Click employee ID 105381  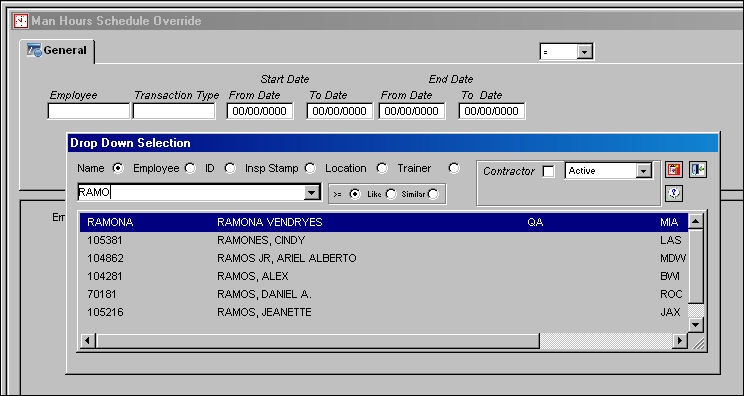pos(105,240)
